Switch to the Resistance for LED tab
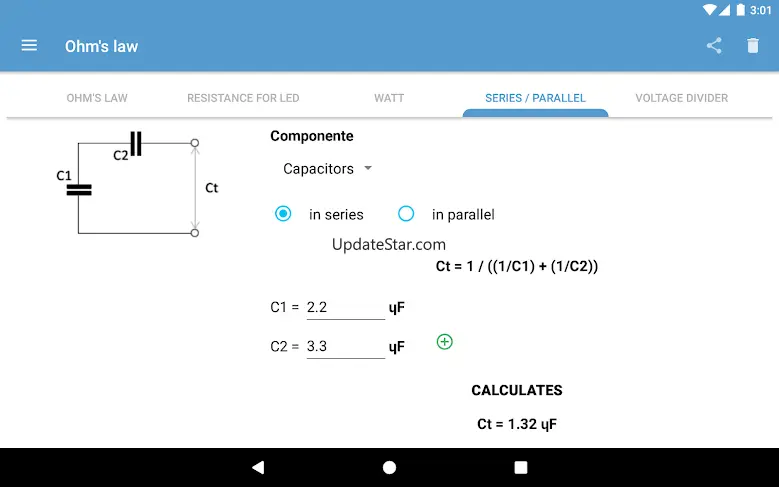This screenshot has height=487, width=779. click(x=243, y=98)
